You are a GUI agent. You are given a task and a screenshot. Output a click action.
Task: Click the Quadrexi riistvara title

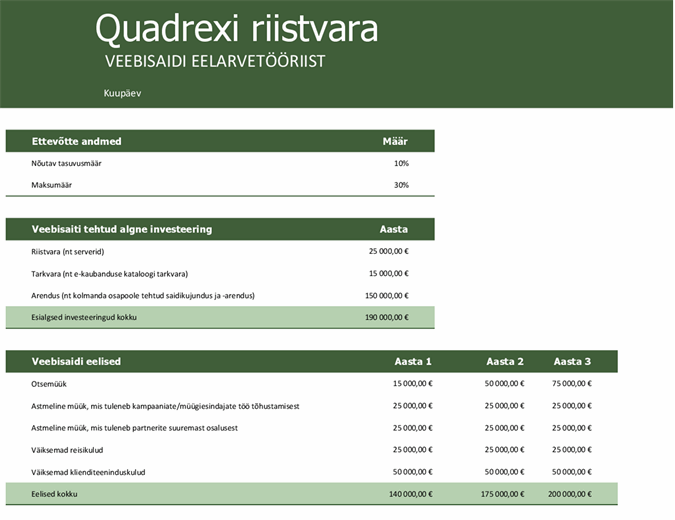[236, 29]
